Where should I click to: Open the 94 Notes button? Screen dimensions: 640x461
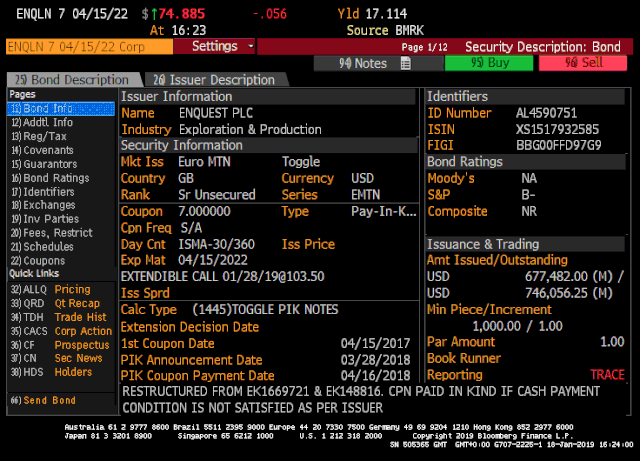pyautogui.click(x=378, y=63)
